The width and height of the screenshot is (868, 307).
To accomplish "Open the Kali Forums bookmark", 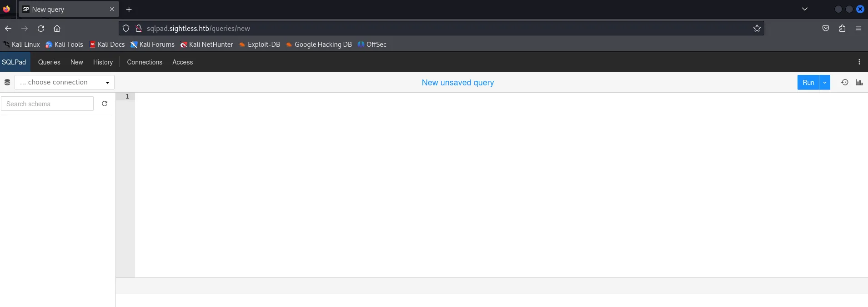I will point(152,44).
